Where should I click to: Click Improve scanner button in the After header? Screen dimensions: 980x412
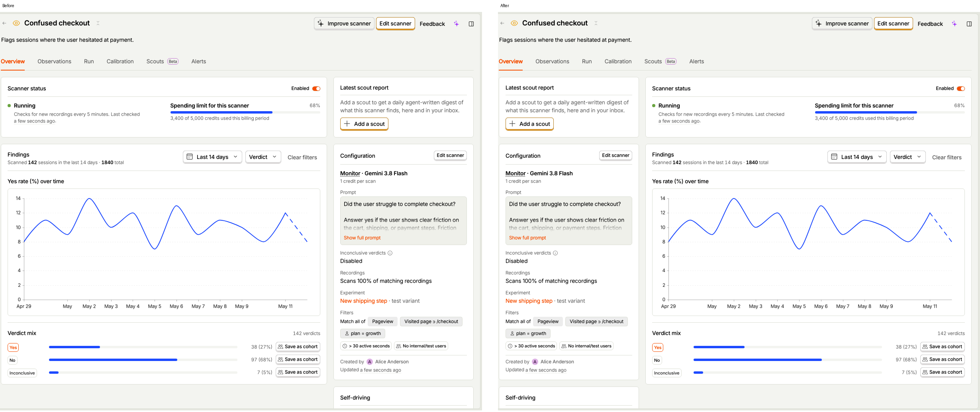pos(842,24)
